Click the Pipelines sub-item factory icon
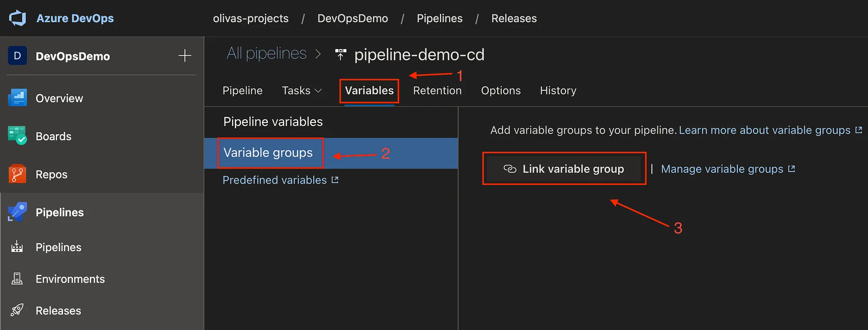The image size is (868, 330). point(17,247)
